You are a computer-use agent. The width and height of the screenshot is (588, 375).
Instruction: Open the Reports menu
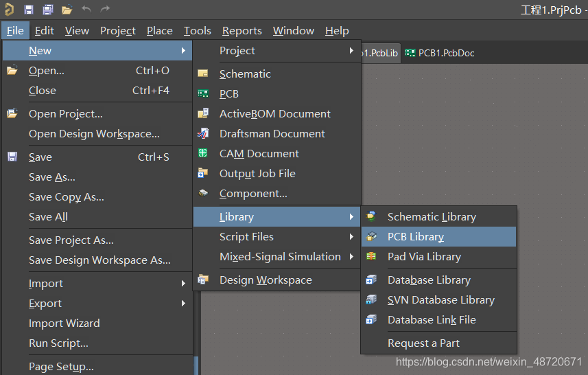(242, 31)
